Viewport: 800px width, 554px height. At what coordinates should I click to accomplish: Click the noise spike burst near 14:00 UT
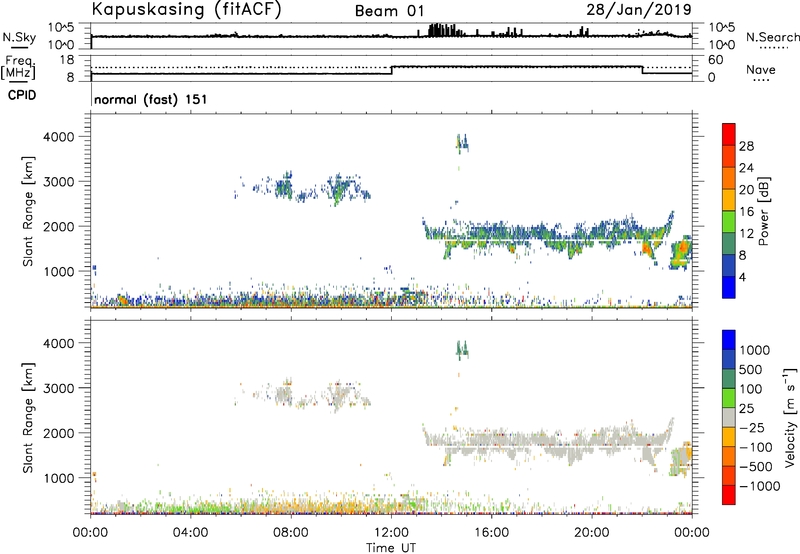click(x=442, y=30)
